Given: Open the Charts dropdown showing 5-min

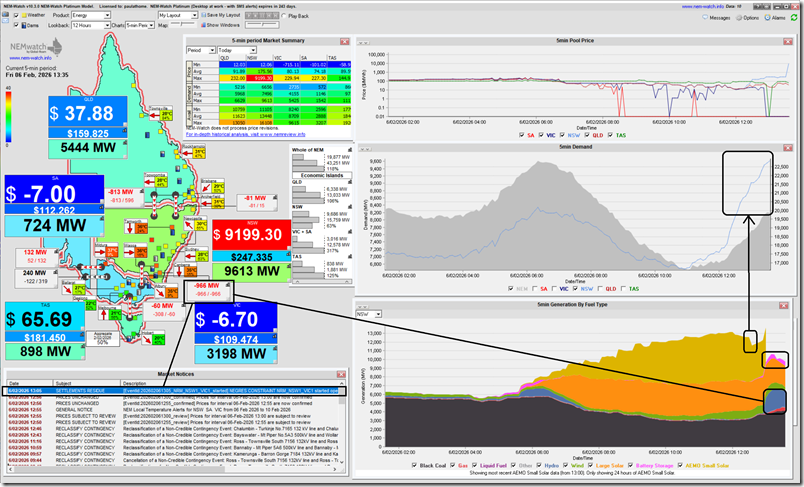Looking at the screenshot, I should point(140,25).
